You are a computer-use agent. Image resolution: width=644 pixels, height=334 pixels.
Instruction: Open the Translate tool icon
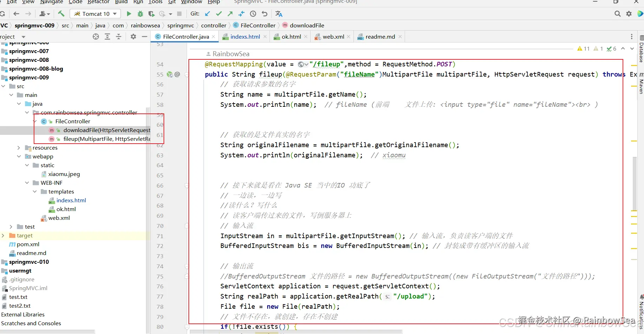[279, 14]
